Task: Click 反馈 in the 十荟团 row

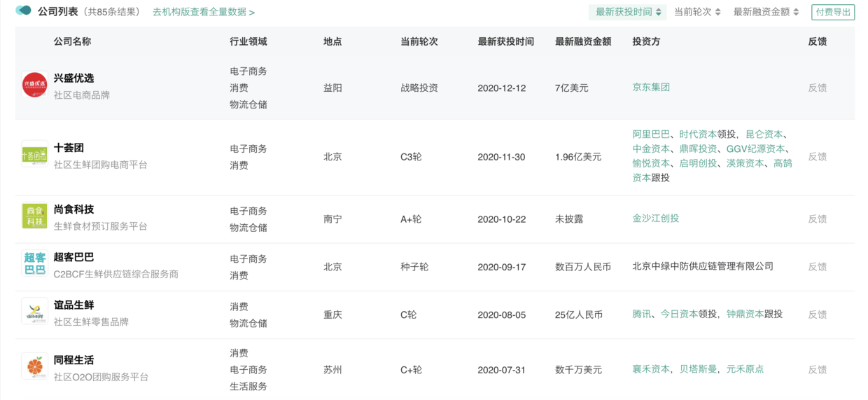Action: [818, 157]
